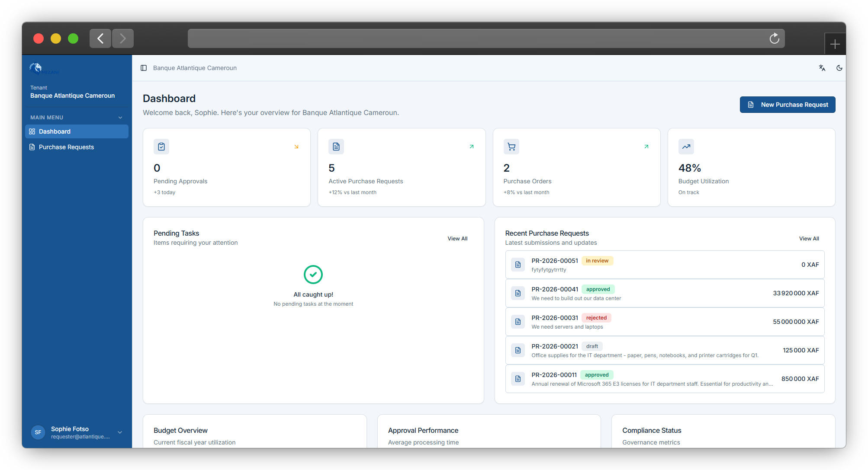Open Sophie Fotso's account menu chevron

click(x=120, y=432)
